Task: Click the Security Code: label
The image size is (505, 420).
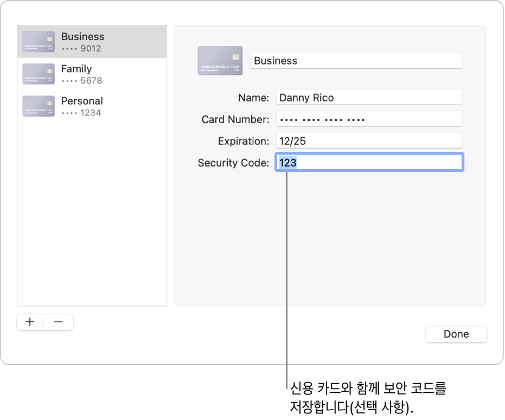Action: click(x=233, y=163)
